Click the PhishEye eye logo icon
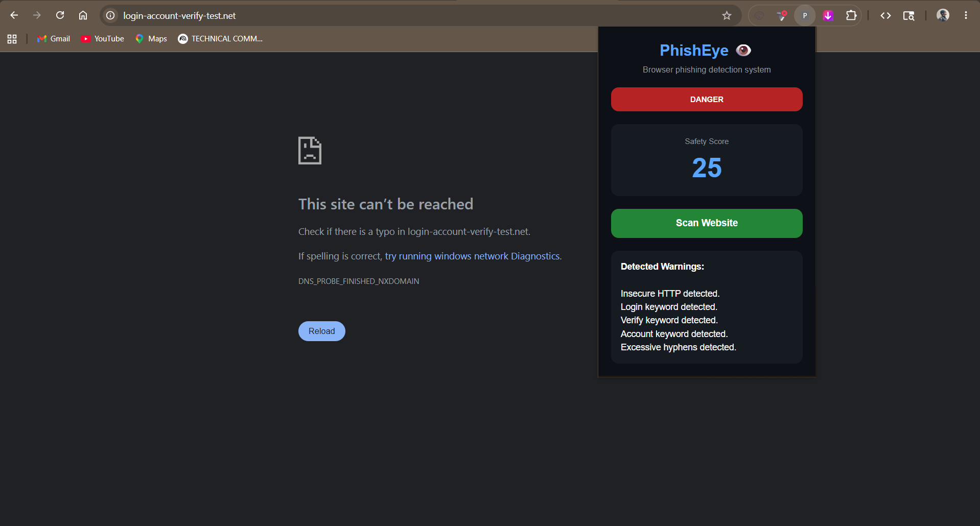980x526 pixels. tap(743, 50)
